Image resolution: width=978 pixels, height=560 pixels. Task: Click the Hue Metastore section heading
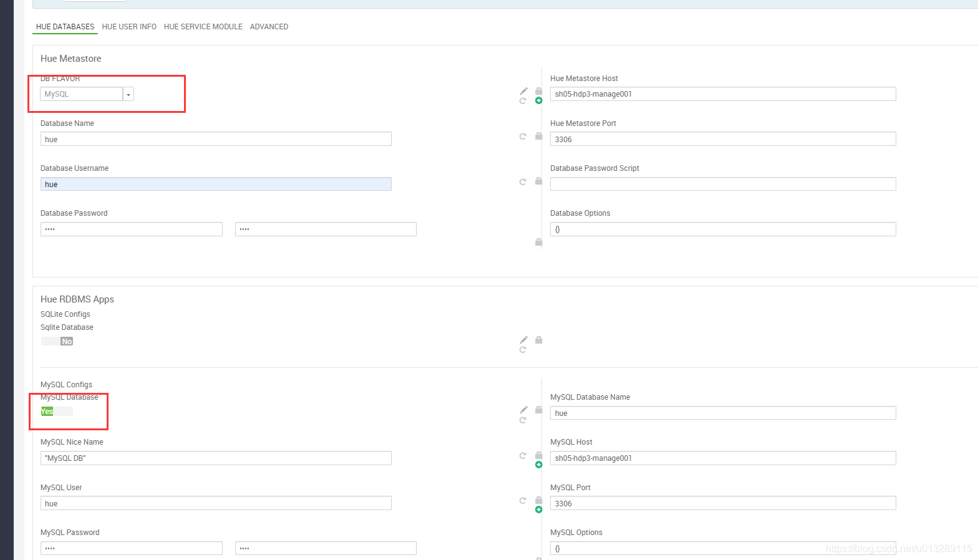[x=70, y=59]
